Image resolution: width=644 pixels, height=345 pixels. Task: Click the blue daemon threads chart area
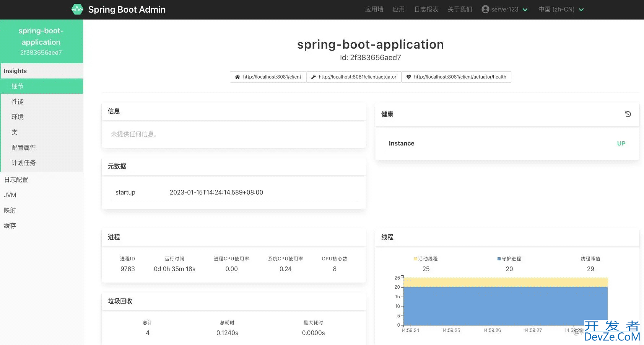506,306
